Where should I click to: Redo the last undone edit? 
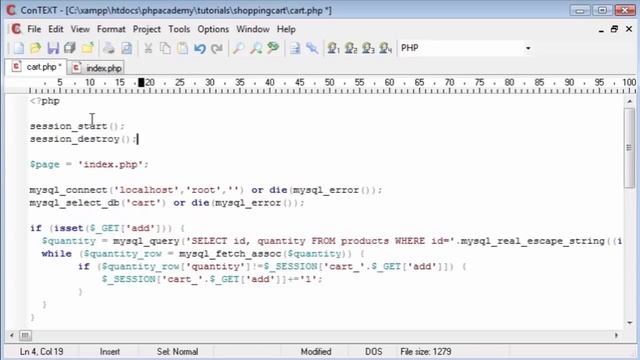click(217, 48)
